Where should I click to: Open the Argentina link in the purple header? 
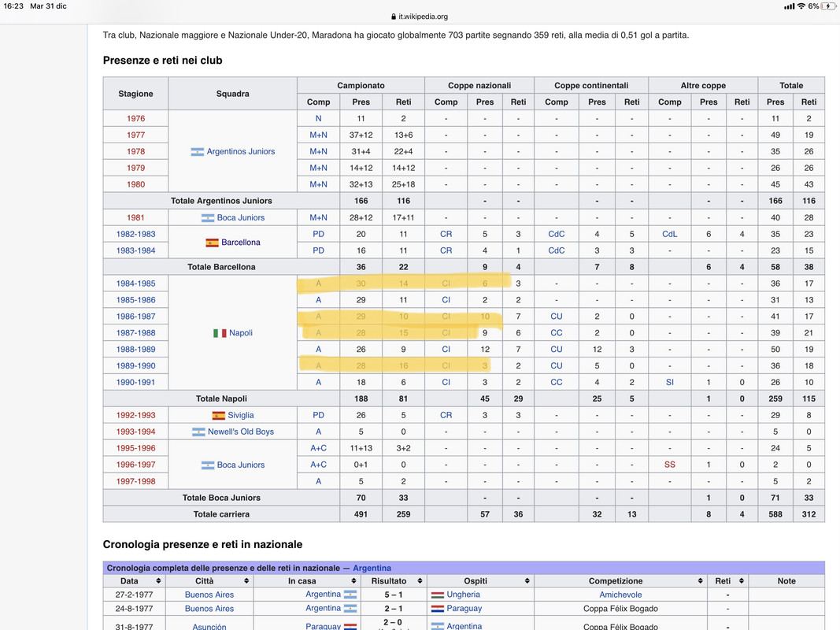click(372, 569)
